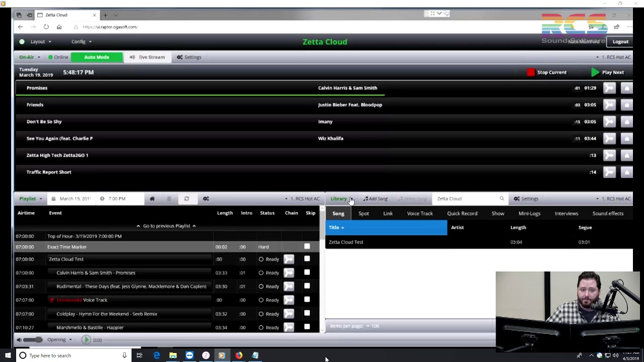Click the browser reload icon
The width and height of the screenshot is (644, 362).
(x=46, y=27)
